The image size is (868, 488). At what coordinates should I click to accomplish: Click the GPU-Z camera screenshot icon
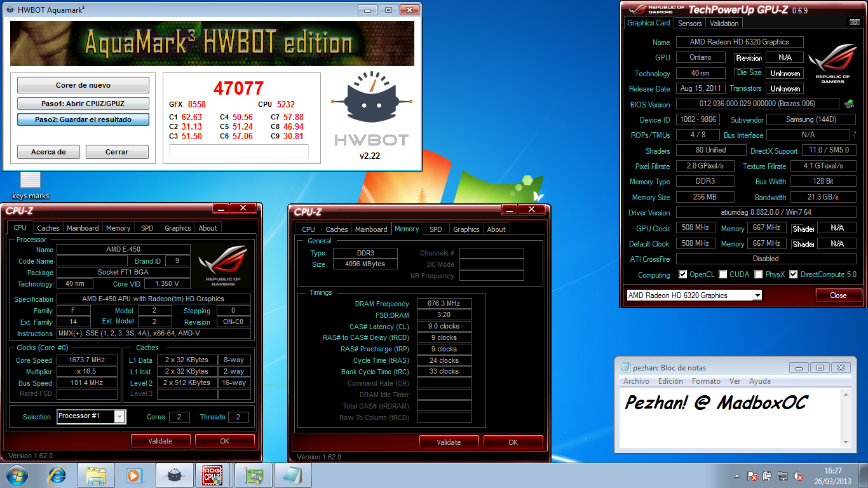855,22
